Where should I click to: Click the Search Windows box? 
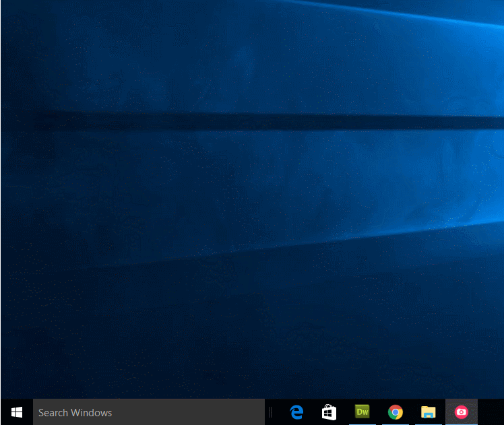149,412
